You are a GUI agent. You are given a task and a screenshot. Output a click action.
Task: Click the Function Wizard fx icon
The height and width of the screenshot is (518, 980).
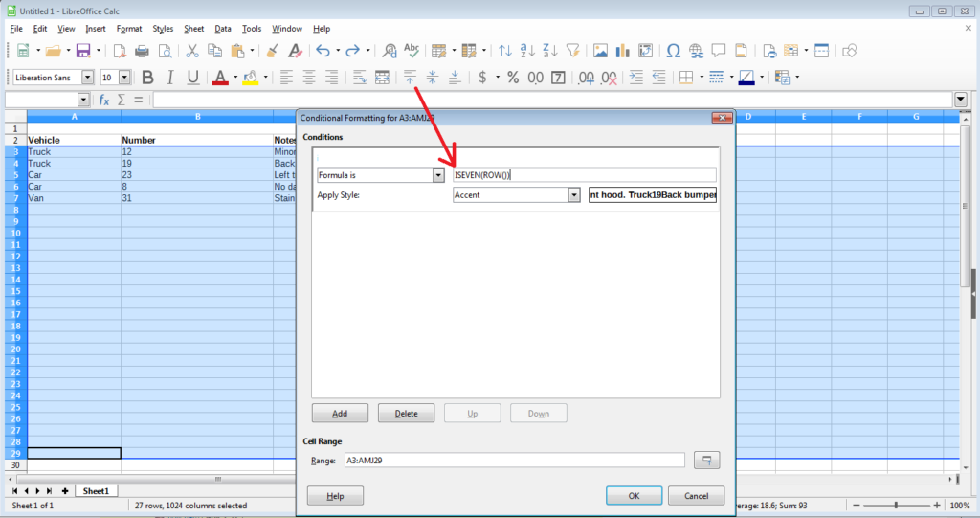(104, 100)
